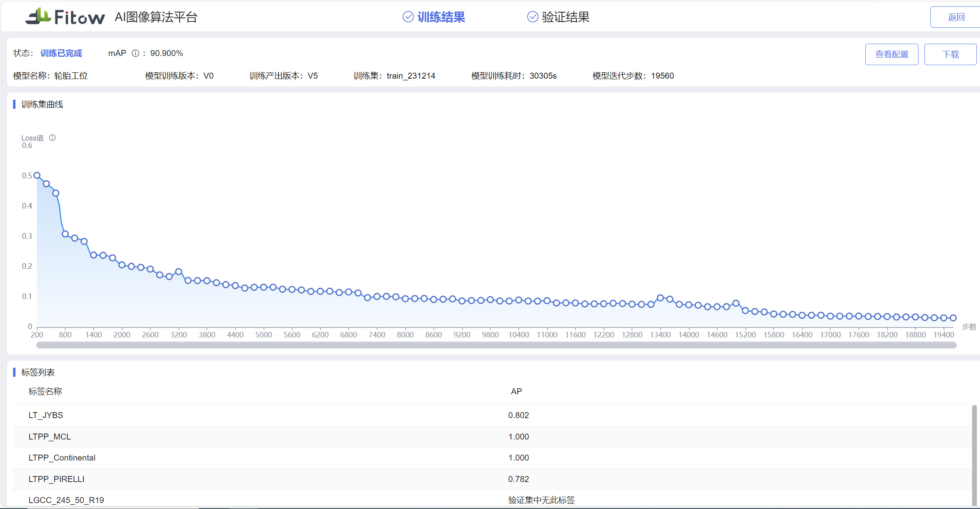Select the LGCC_245_50_R19 label row
Viewport: 980px width, 509px height.
click(492, 499)
